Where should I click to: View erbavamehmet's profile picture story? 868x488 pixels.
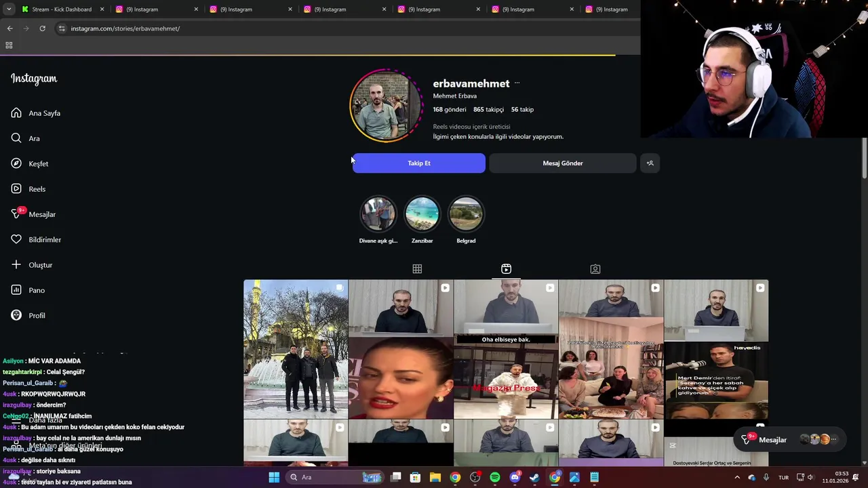click(x=385, y=106)
